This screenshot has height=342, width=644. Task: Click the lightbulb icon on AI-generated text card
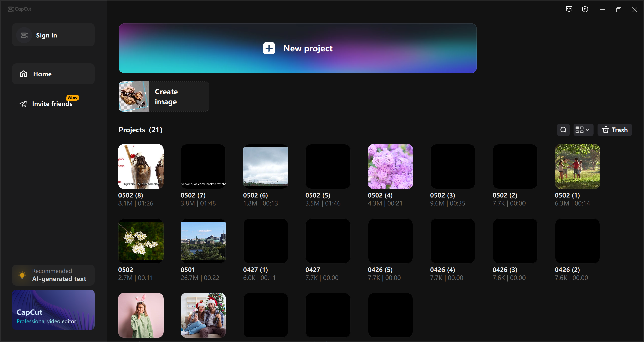(22, 275)
